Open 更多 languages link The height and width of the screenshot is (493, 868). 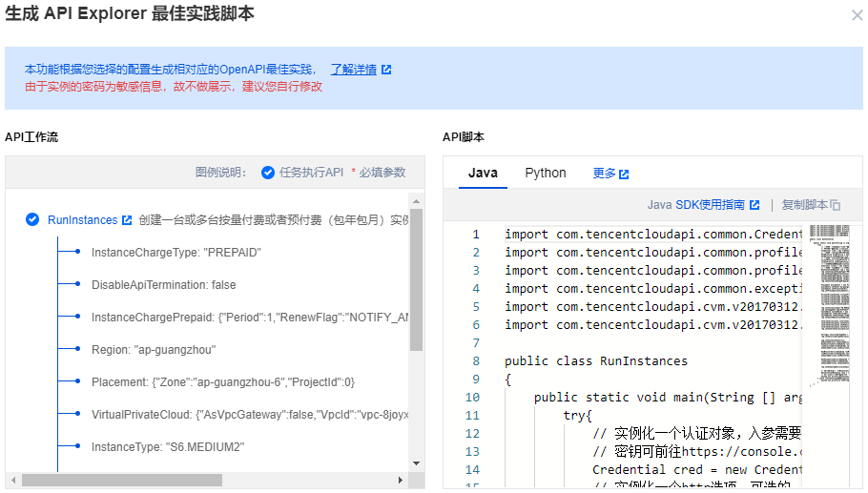604,174
